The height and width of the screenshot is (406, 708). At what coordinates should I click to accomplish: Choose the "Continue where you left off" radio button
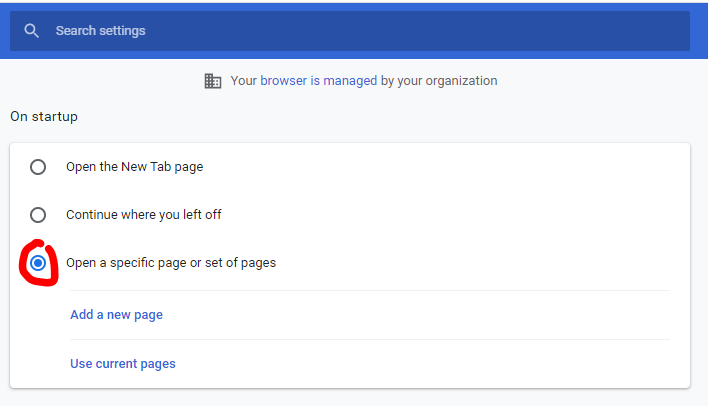tap(38, 215)
